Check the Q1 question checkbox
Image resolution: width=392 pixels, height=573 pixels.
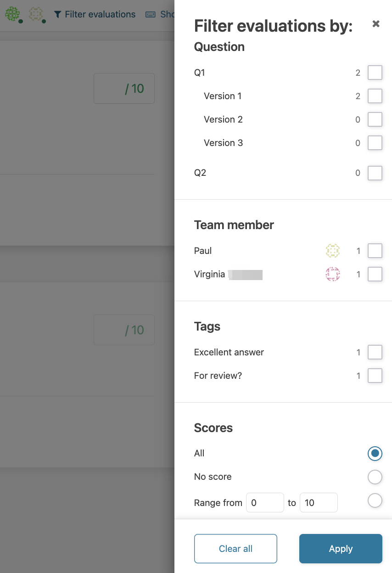[x=375, y=73]
